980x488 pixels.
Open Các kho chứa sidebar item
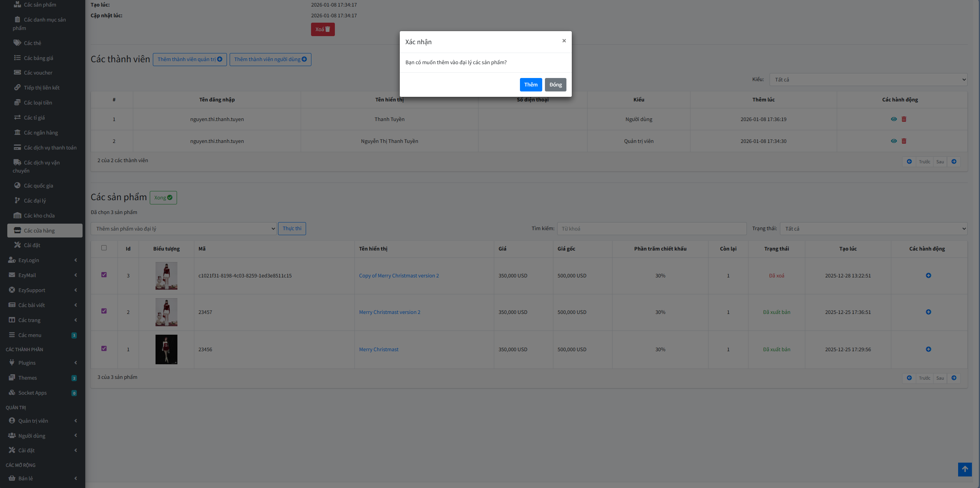point(39,216)
